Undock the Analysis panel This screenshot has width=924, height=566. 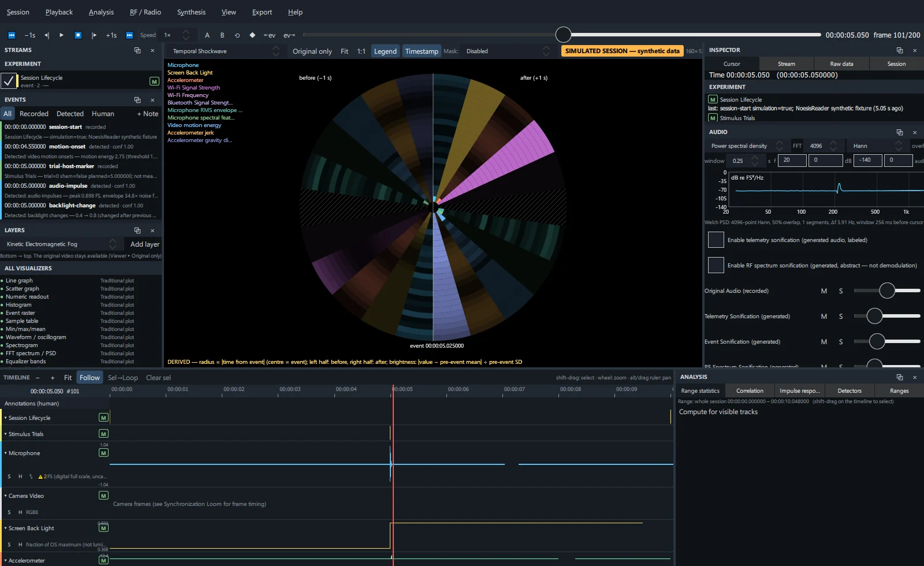coord(900,377)
